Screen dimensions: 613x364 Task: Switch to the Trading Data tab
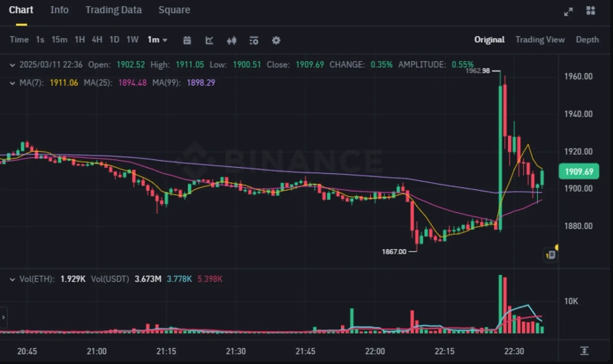(113, 10)
